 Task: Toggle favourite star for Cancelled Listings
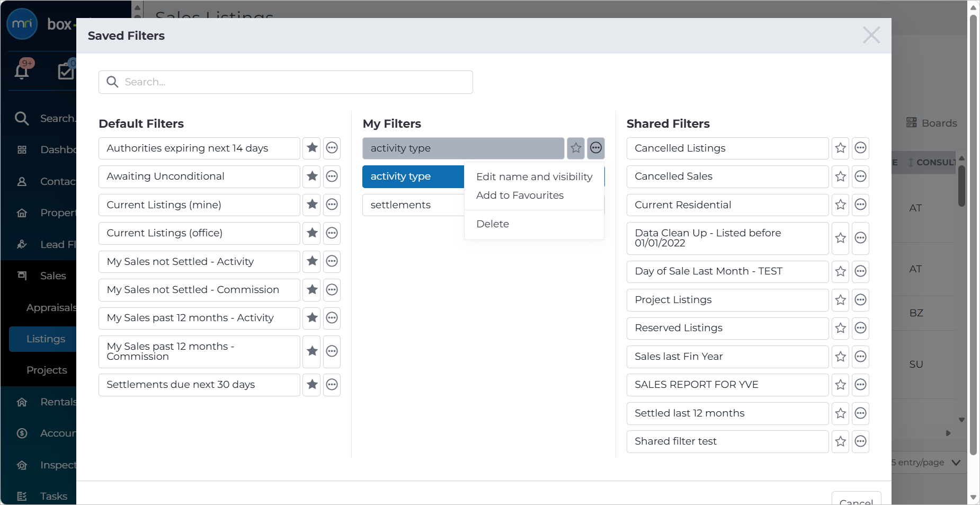(840, 148)
